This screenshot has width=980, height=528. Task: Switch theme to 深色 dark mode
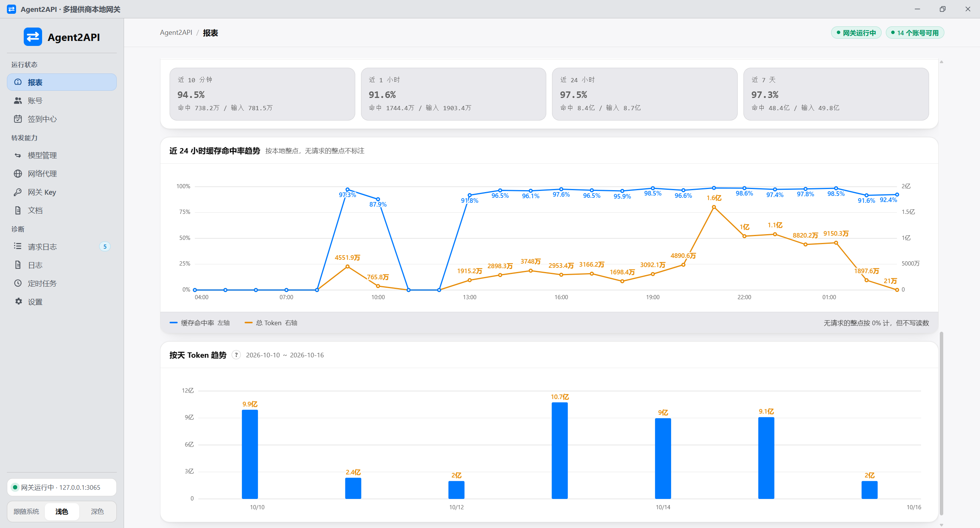97,512
